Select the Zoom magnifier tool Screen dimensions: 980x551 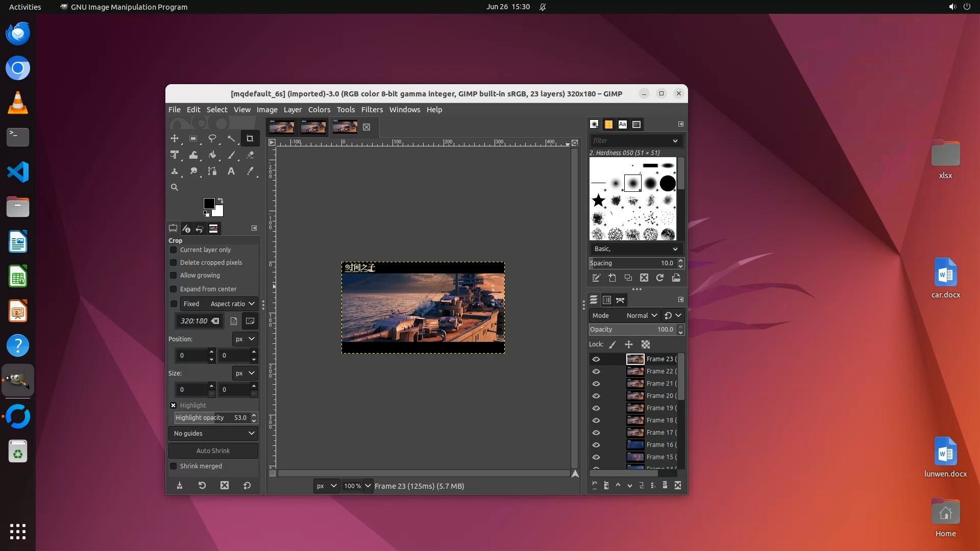coord(175,187)
